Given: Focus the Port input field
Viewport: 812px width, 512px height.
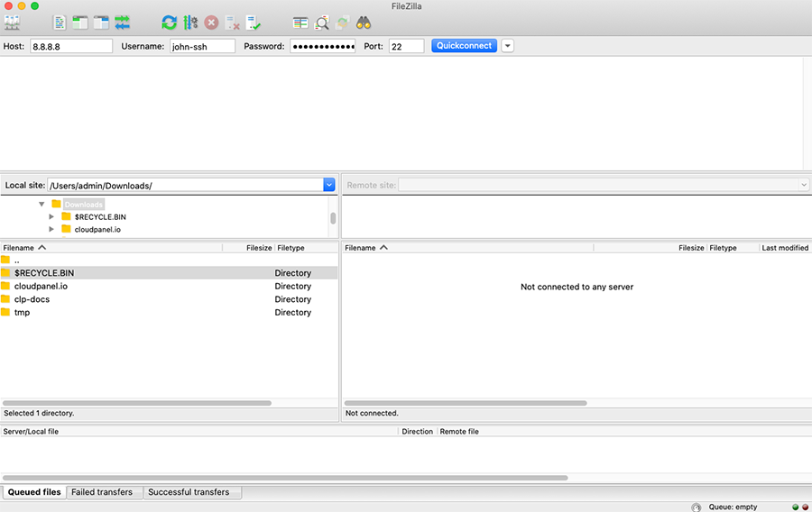Looking at the screenshot, I should coord(406,46).
